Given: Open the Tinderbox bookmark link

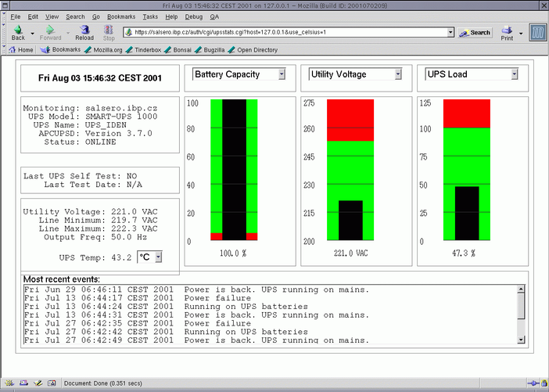Looking at the screenshot, I should (x=144, y=50).
